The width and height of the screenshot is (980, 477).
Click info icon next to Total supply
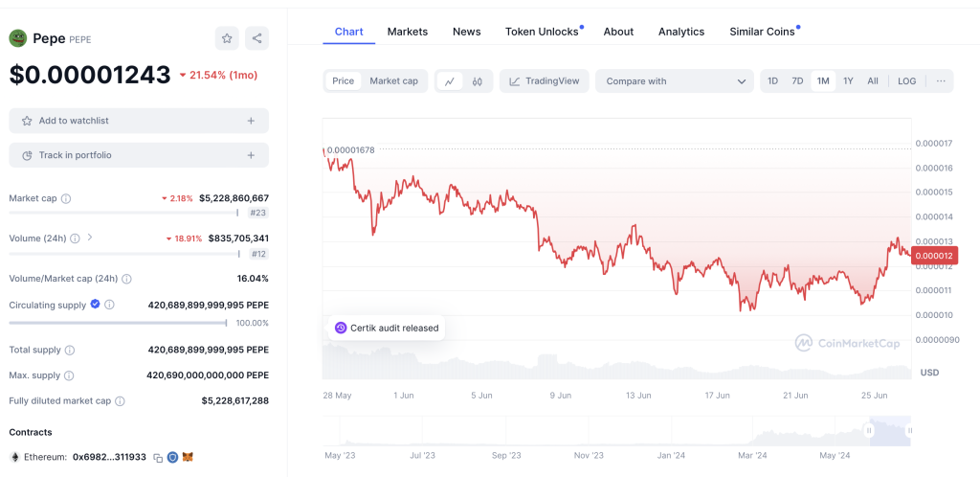pyautogui.click(x=69, y=351)
